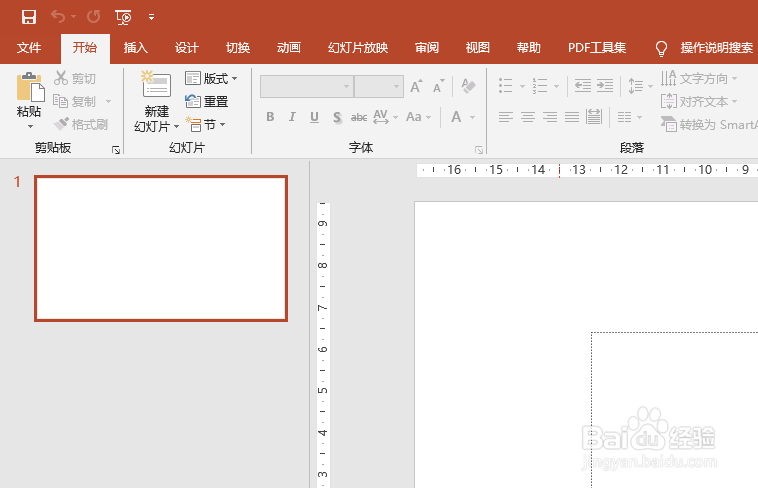The width and height of the screenshot is (758, 488).
Task: Click the decrease font size icon
Action: pos(438,87)
